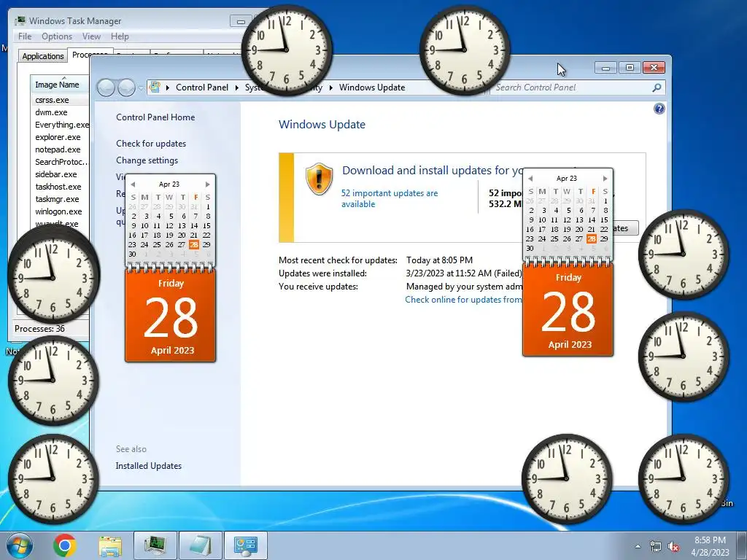The width and height of the screenshot is (747, 560).
Task: Select explorer.exe process row
Action: click(60, 137)
